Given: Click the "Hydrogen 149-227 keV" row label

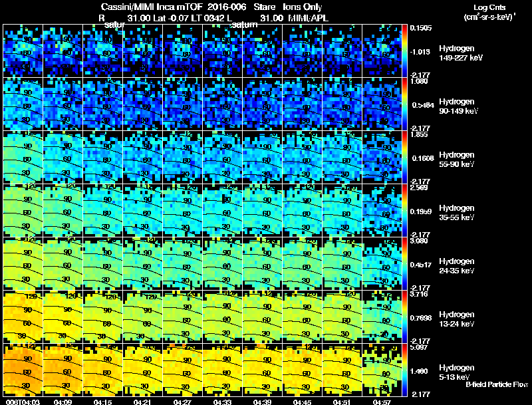Looking at the screenshot, I should pos(460,53).
